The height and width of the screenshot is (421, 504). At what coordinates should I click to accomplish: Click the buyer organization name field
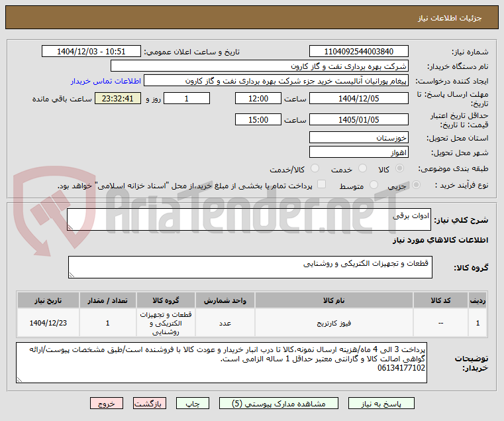tap(260, 66)
